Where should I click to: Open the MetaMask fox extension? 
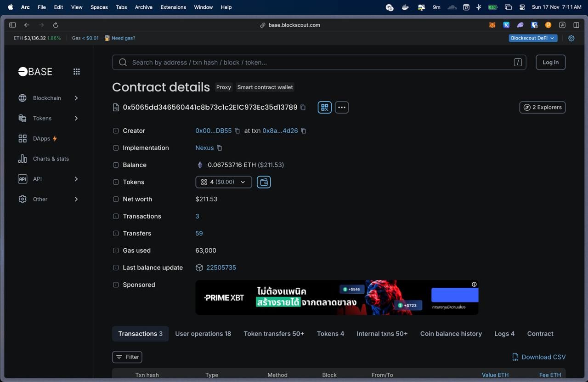(x=492, y=25)
